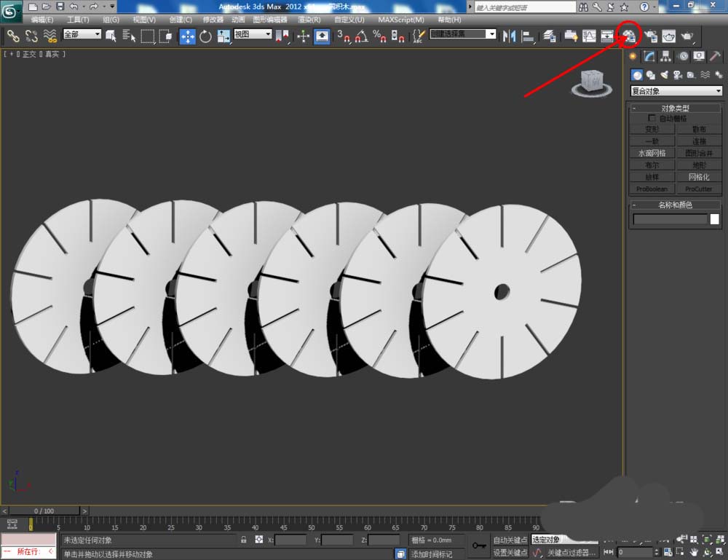Click the Mirror tool icon
Screen dimensions: 728x560
[510, 36]
